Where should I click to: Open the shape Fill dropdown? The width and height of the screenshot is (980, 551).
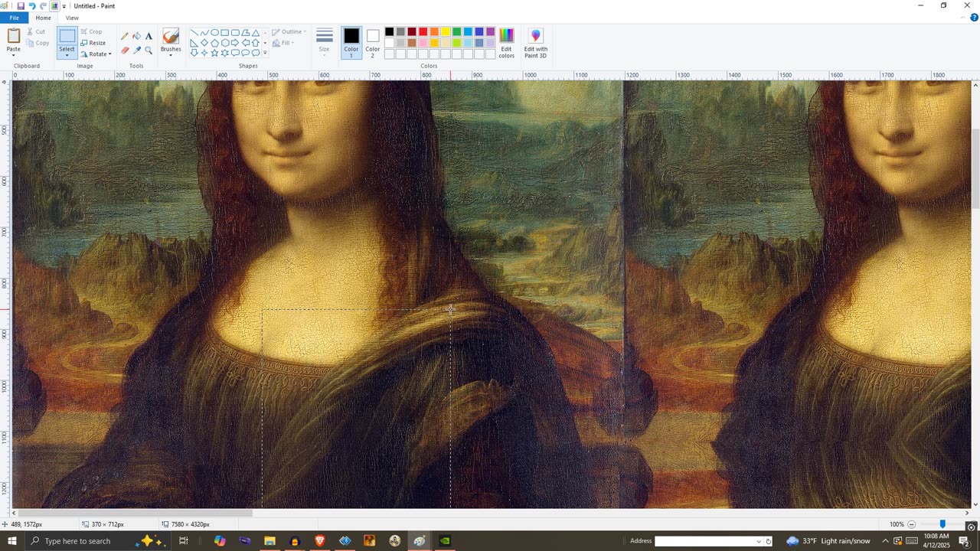[284, 43]
